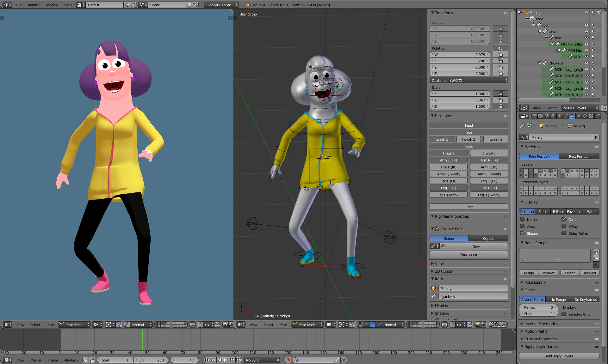Open the Bone properties tab

pyautogui.click(x=579, y=116)
